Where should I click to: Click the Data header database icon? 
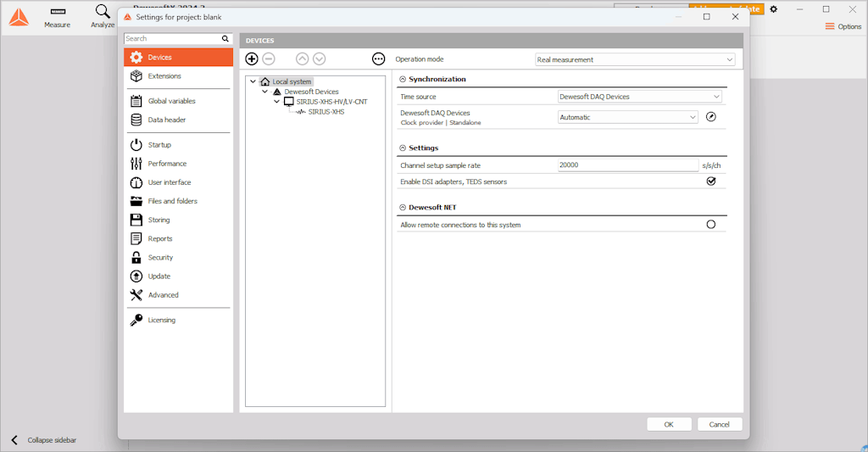coord(136,120)
